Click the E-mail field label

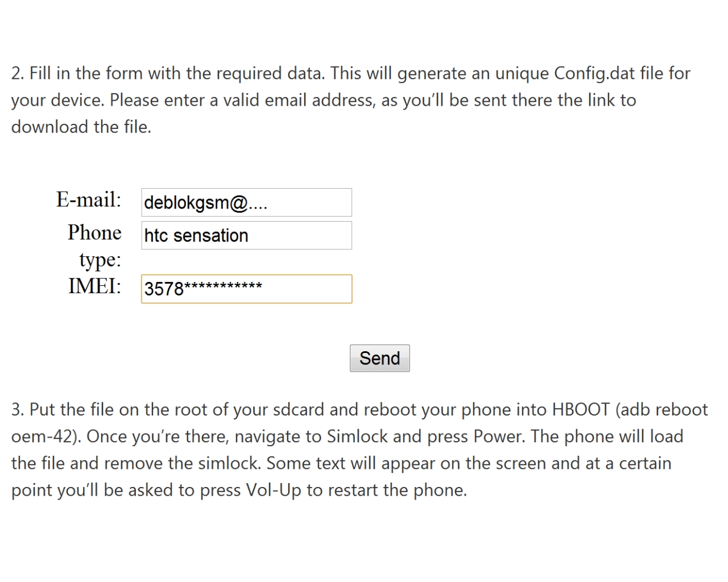89,199
